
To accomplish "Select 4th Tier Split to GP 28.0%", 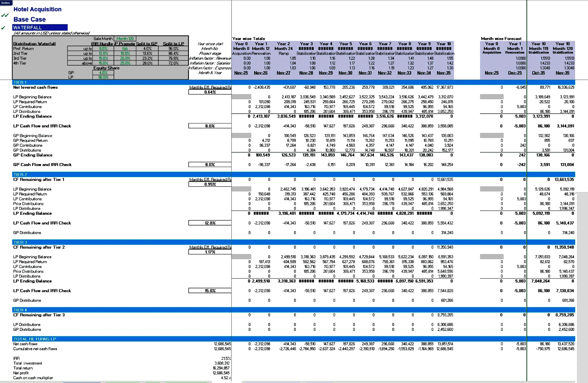I will click(x=147, y=63).
